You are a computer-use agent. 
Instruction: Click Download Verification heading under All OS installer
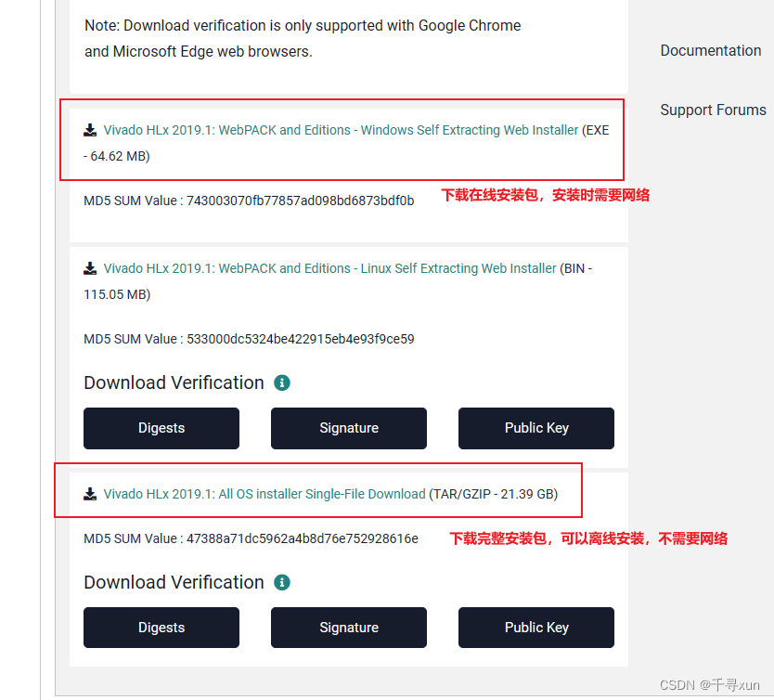pos(174,582)
